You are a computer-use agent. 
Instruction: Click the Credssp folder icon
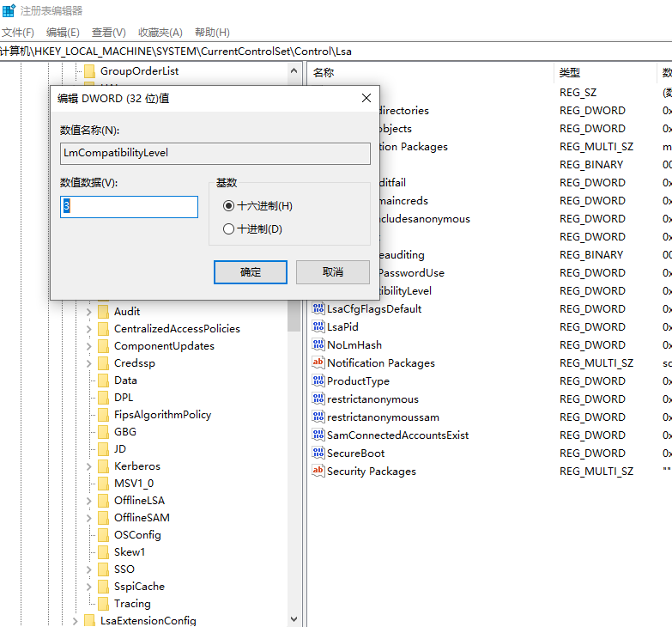[103, 362]
